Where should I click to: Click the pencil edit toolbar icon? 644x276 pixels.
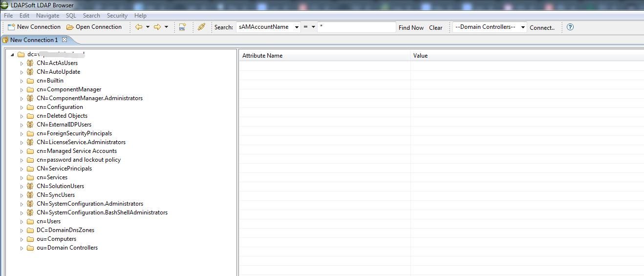click(x=201, y=27)
